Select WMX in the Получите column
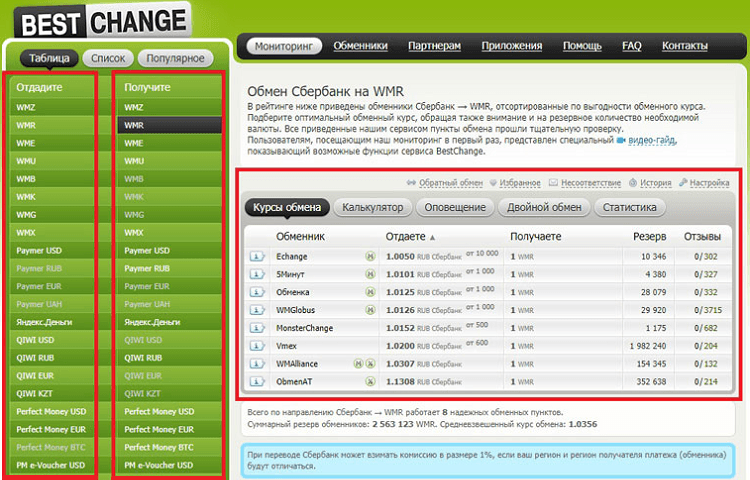Image resolution: width=750 pixels, height=480 pixels. 169,233
